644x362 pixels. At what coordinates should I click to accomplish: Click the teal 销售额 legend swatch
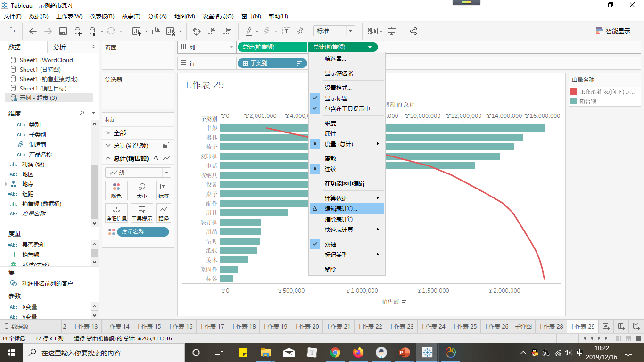point(574,101)
